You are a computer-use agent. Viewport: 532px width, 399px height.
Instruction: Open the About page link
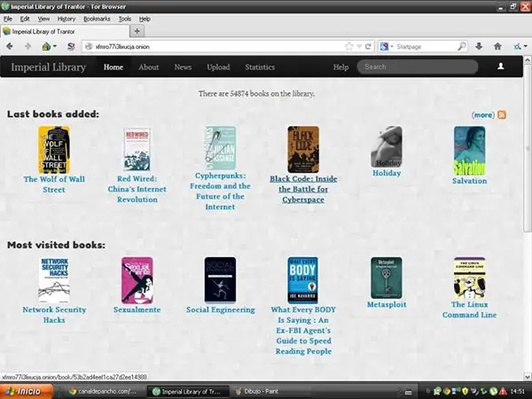(x=149, y=66)
